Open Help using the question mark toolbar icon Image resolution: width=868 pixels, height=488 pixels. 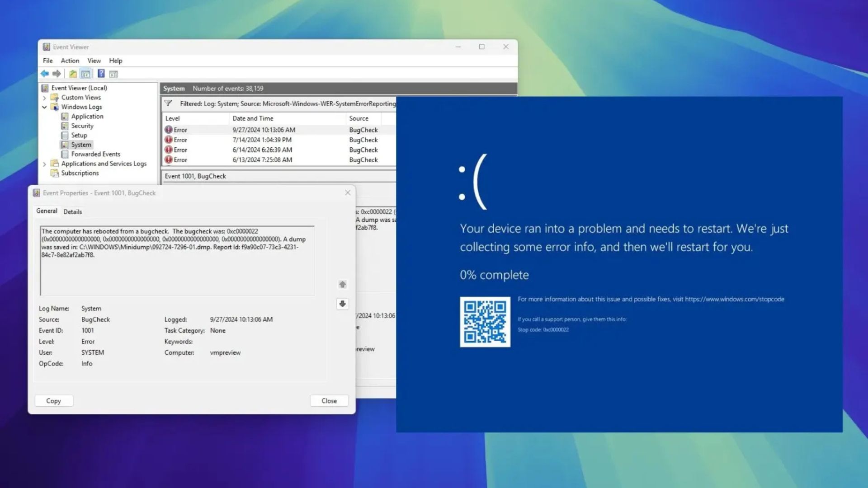(101, 73)
